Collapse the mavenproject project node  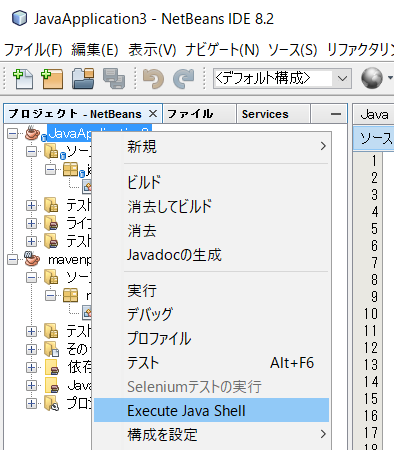pos(13,259)
